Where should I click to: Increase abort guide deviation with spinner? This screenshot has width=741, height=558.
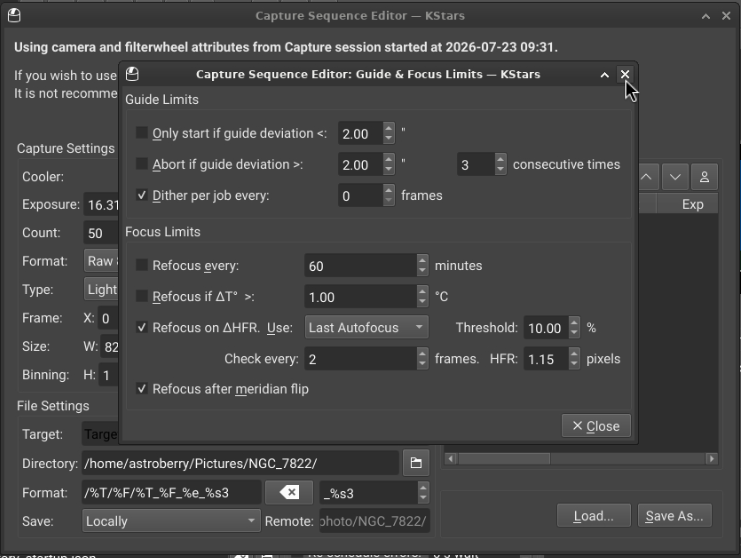[388, 159]
